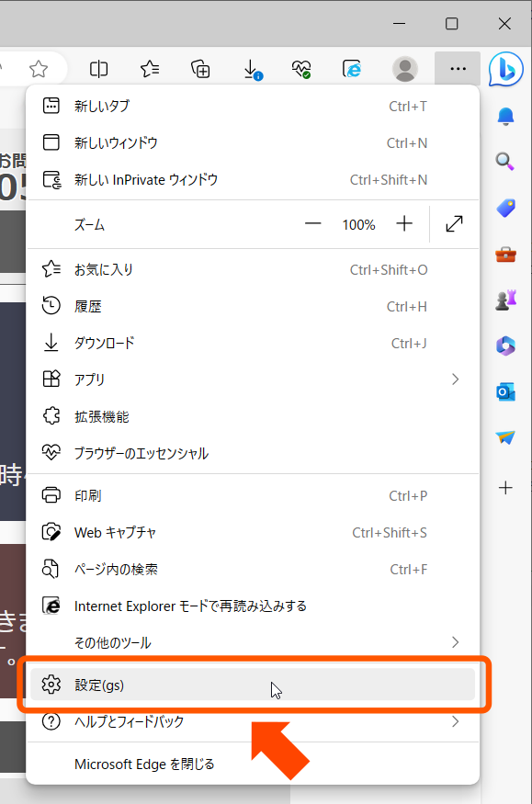The height and width of the screenshot is (804, 532).
Task: Click Internet Explorer mode toolbar icon
Action: pyautogui.click(x=352, y=69)
